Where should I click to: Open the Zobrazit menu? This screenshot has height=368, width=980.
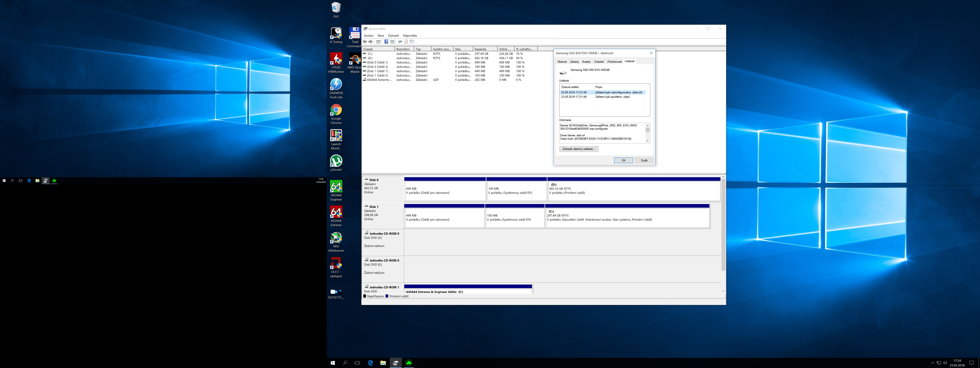coord(393,35)
